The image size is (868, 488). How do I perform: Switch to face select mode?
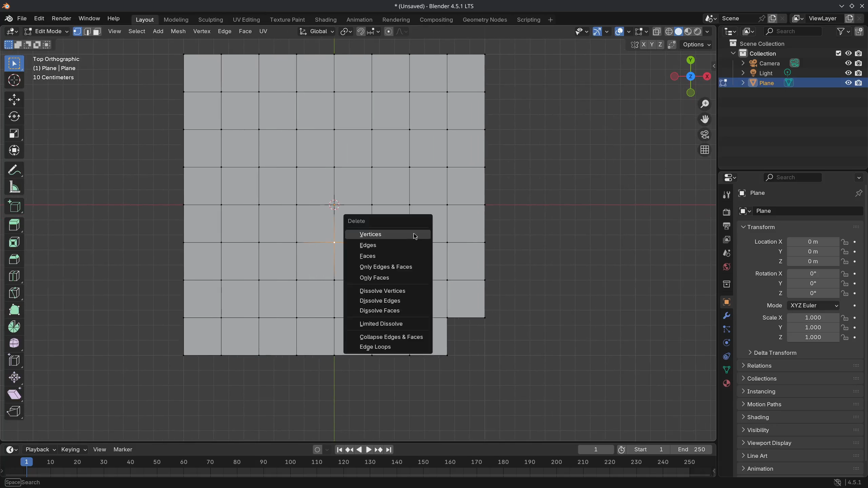point(97,32)
